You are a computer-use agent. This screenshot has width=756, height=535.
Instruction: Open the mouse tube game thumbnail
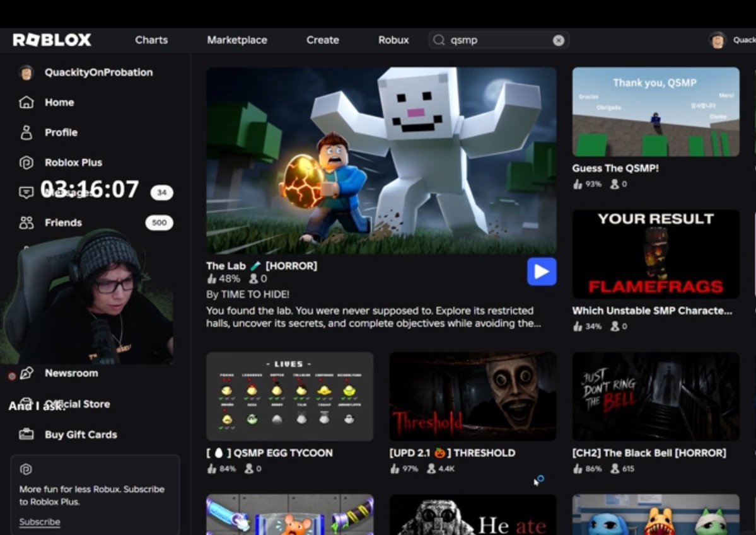click(x=290, y=514)
